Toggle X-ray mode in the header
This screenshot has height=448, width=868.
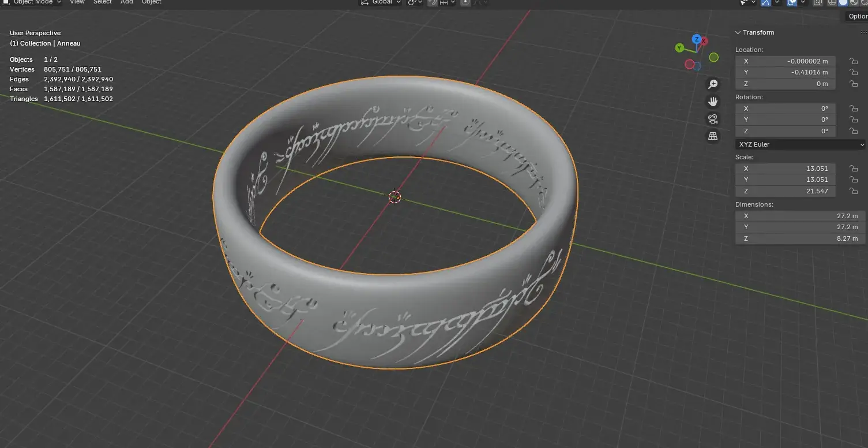818,2
